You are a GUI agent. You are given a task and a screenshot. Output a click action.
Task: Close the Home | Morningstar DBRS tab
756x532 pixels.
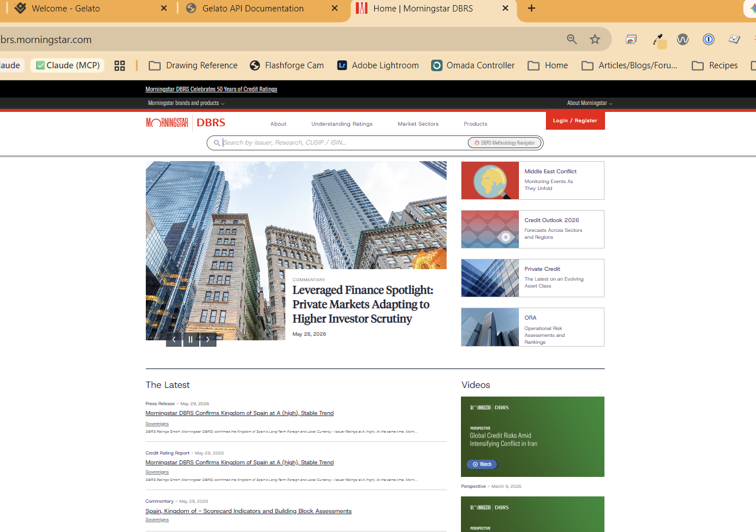click(x=505, y=8)
